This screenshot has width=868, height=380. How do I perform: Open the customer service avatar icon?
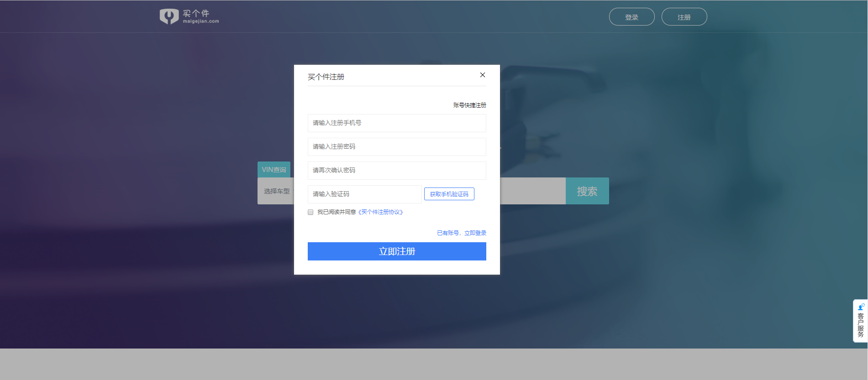click(x=861, y=307)
